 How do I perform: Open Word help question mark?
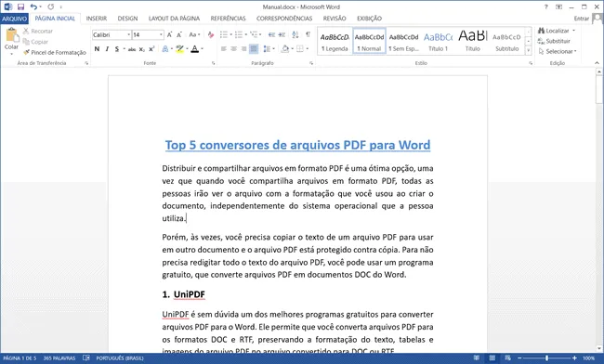(x=545, y=6)
